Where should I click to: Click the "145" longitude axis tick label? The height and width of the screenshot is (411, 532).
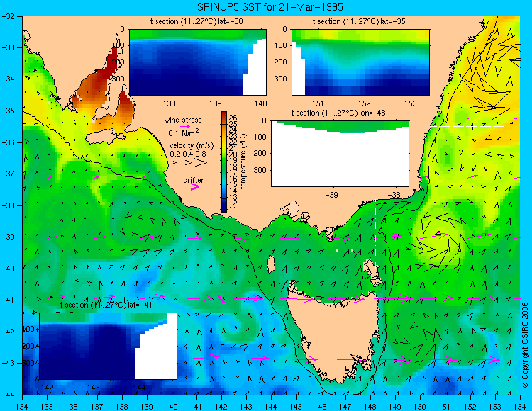pyautogui.click(x=296, y=407)
